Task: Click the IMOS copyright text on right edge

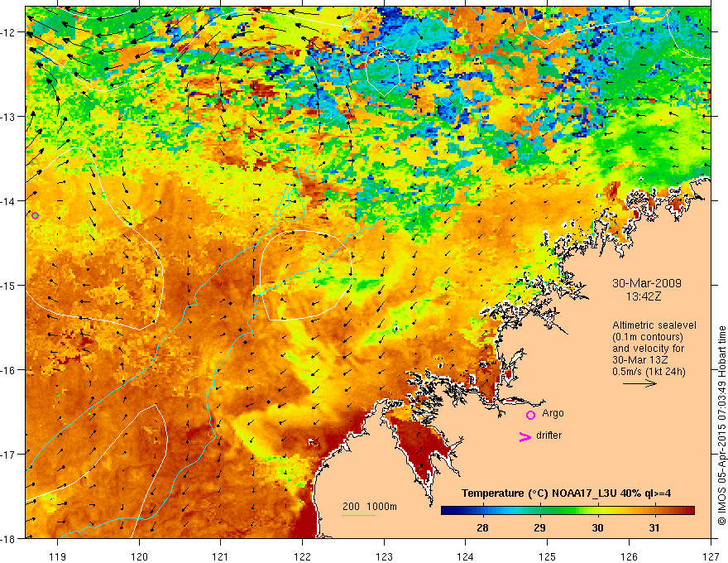Action: click(x=722, y=424)
